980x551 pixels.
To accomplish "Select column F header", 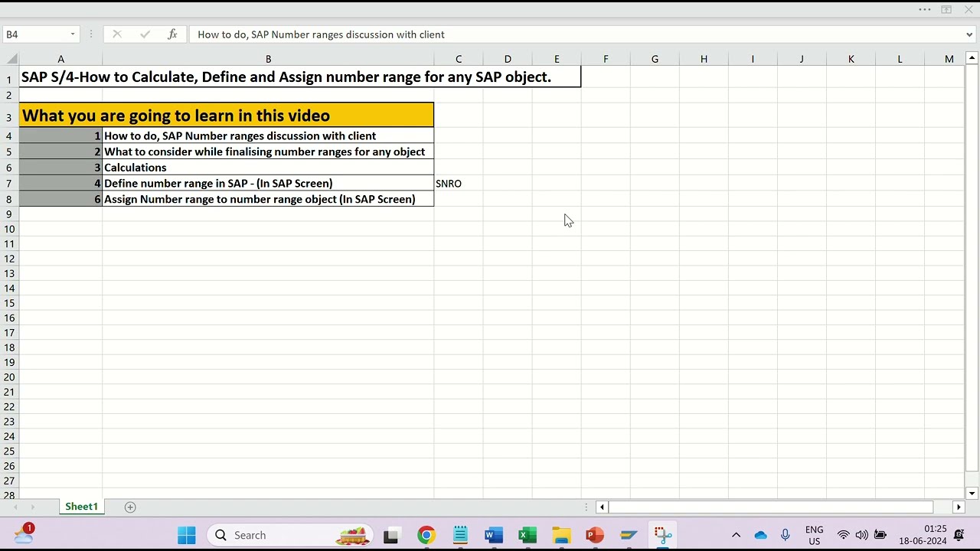I will coord(606,59).
